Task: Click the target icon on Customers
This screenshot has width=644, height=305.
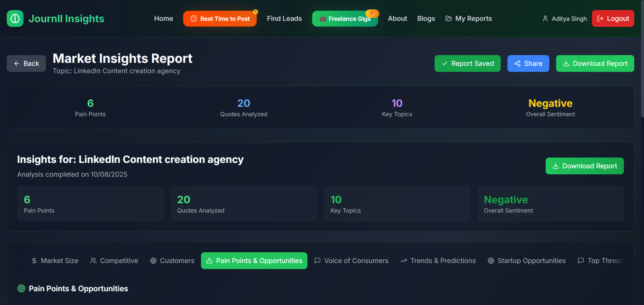Action: [153, 261]
